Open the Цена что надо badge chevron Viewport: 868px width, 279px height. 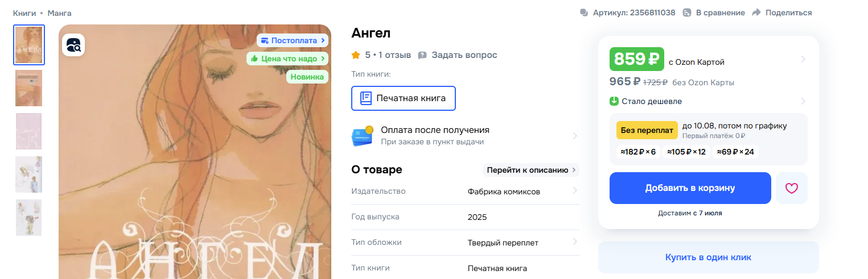323,58
